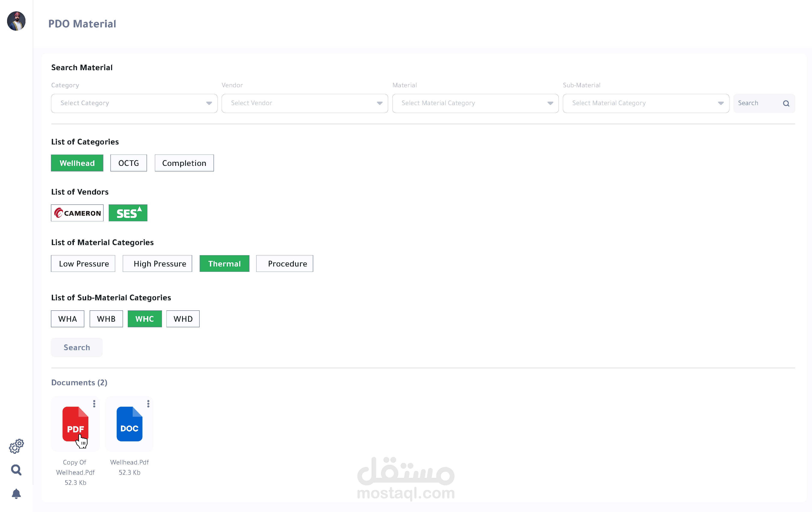
Task: Open notifications bell icon
Action: [16, 493]
